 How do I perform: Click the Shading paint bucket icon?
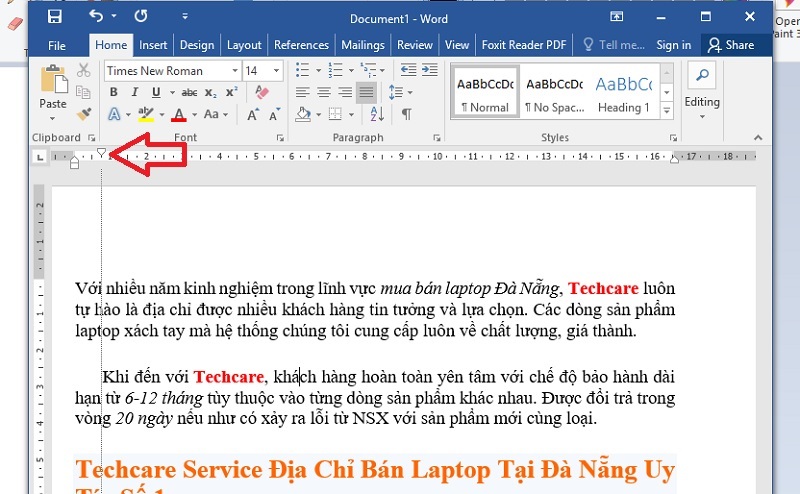click(x=303, y=114)
